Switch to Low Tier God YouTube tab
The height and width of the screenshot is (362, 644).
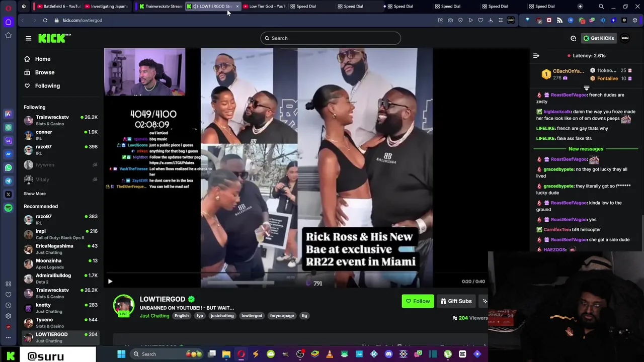click(265, 7)
